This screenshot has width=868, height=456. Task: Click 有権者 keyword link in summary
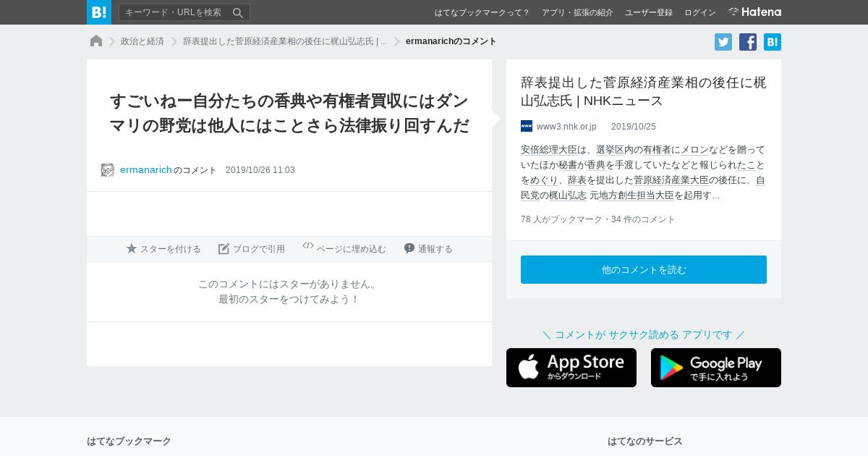657,150
